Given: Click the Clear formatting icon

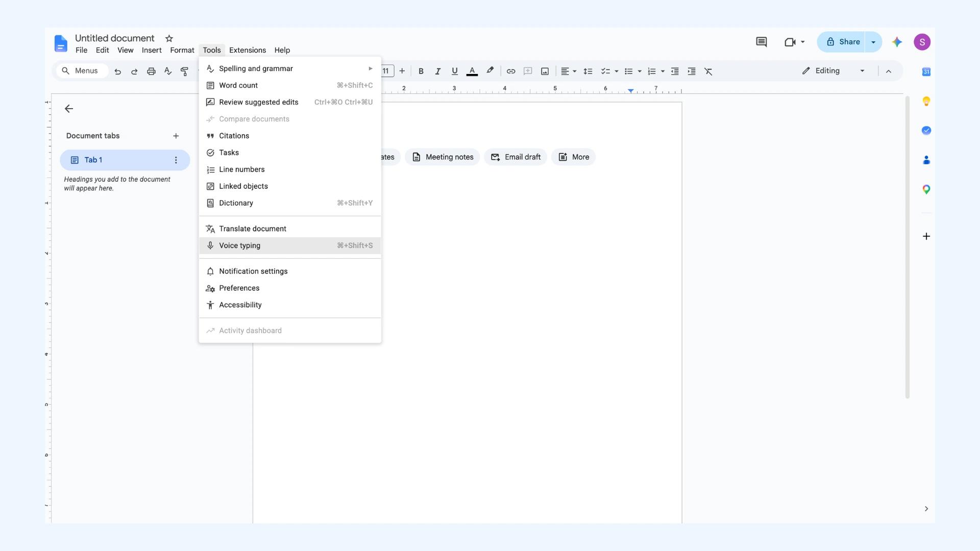Looking at the screenshot, I should 708,71.
